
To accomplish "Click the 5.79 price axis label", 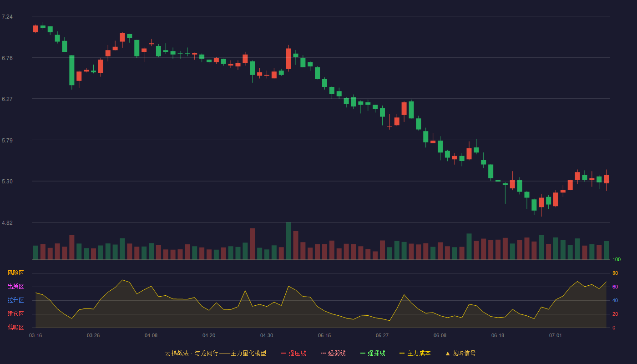I will [x=7, y=140].
